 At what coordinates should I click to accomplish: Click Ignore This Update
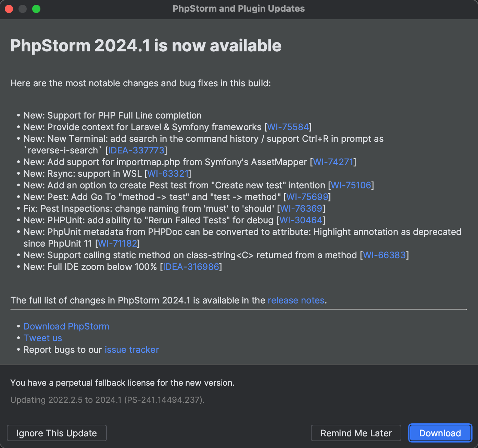[x=56, y=433]
